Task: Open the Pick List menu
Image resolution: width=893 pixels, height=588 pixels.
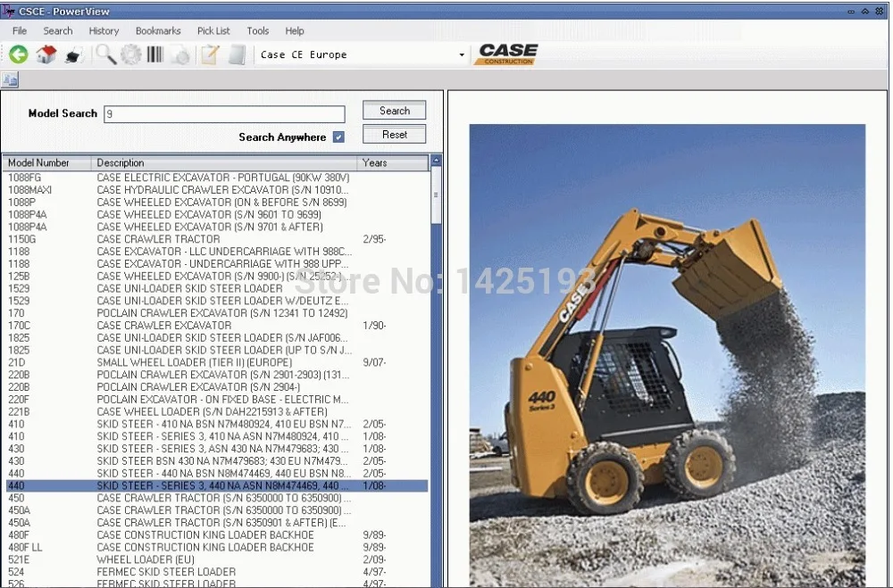Action: tap(213, 30)
